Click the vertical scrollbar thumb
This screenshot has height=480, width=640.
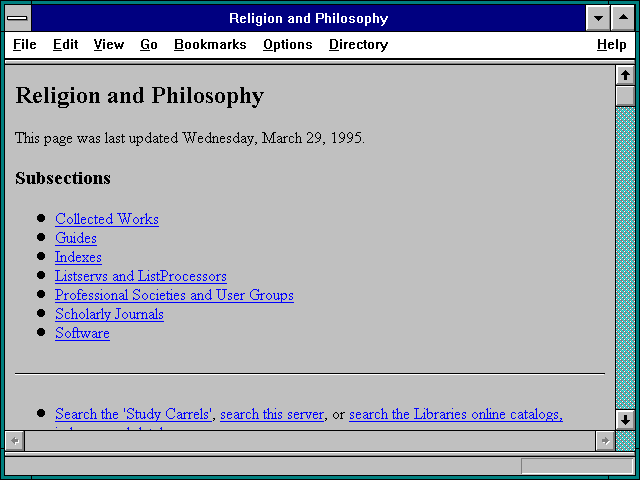(x=625, y=96)
